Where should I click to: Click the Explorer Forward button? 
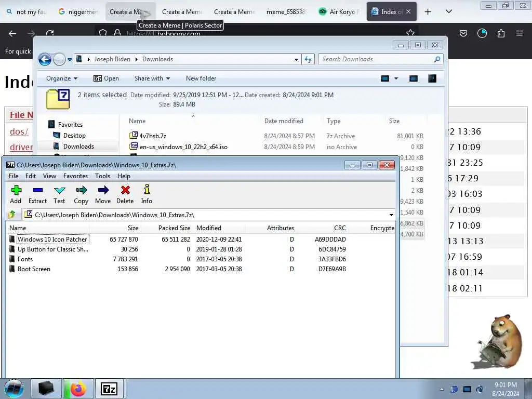[59, 59]
